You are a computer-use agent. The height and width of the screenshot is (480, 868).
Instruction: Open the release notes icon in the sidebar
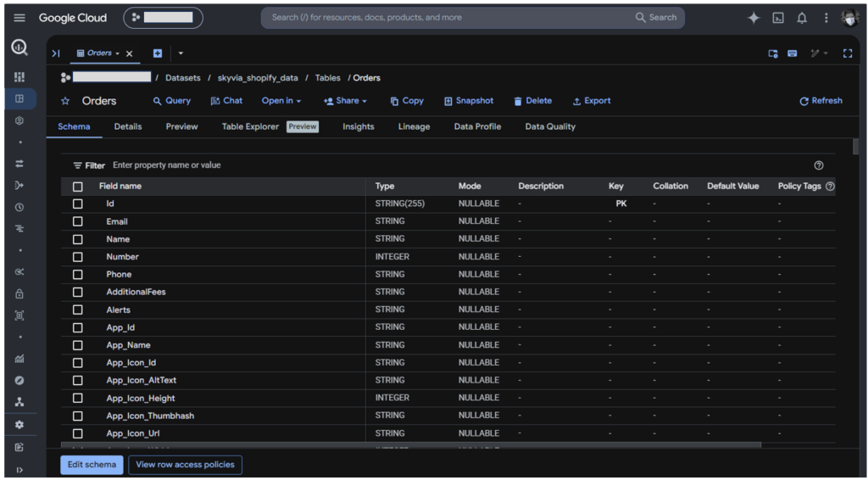point(19,447)
